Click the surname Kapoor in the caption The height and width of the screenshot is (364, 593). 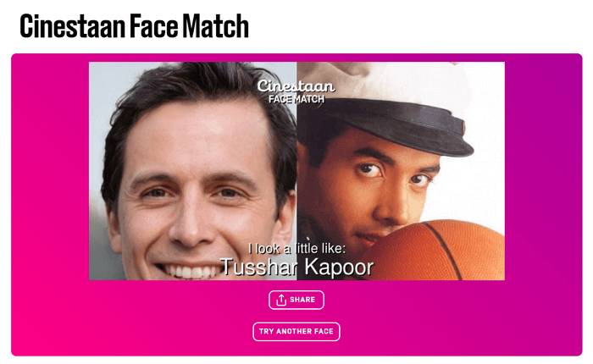[339, 267]
